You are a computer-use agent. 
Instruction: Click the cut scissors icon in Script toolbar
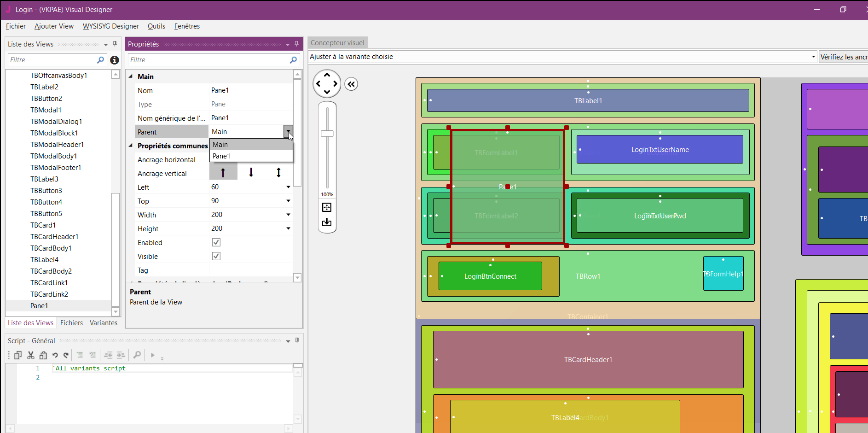tap(31, 355)
